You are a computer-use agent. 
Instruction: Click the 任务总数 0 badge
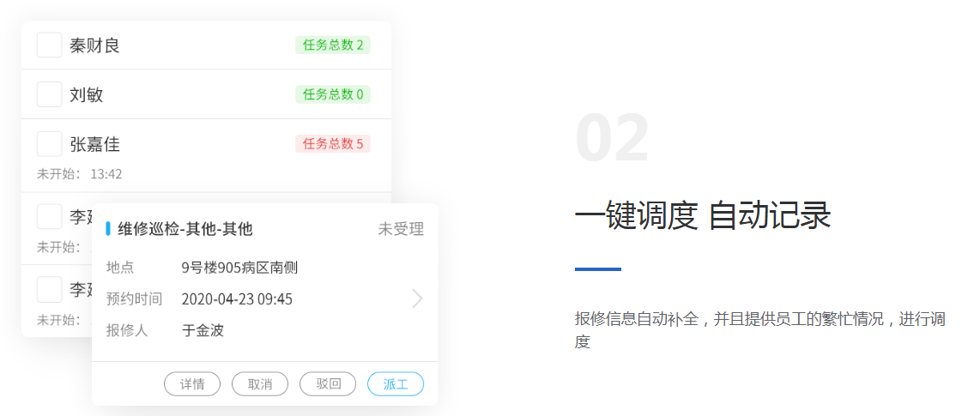[x=333, y=94]
